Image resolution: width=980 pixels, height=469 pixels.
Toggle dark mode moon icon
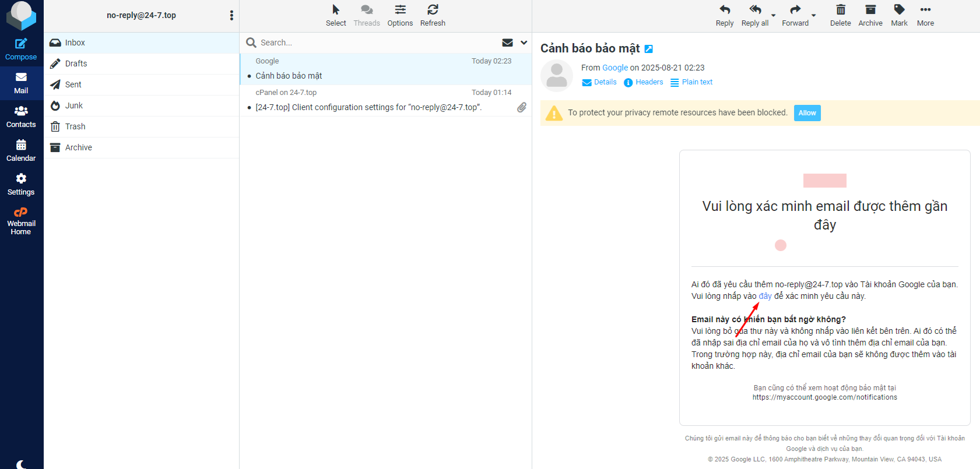coord(21,464)
